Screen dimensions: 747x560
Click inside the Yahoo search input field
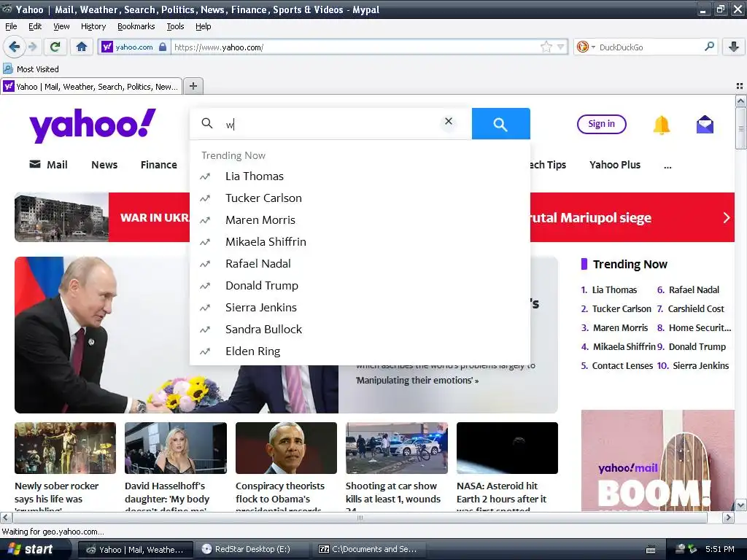pyautogui.click(x=331, y=124)
